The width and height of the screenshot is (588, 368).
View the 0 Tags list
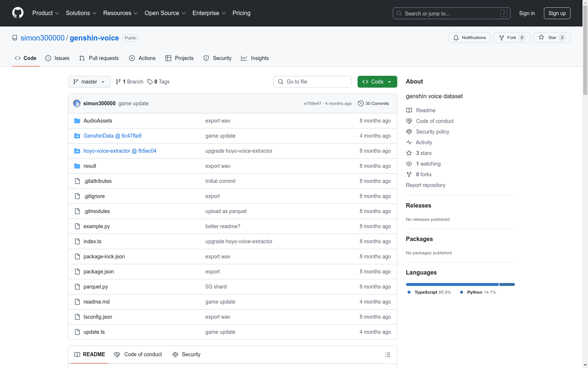(158, 82)
